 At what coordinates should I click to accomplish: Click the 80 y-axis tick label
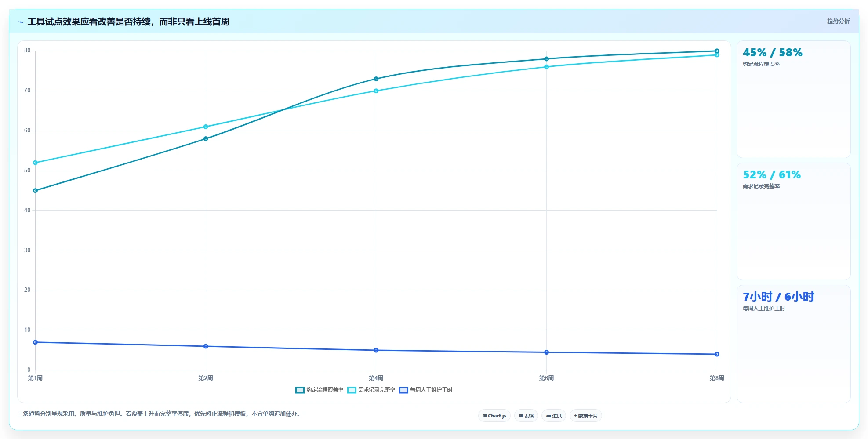click(27, 51)
